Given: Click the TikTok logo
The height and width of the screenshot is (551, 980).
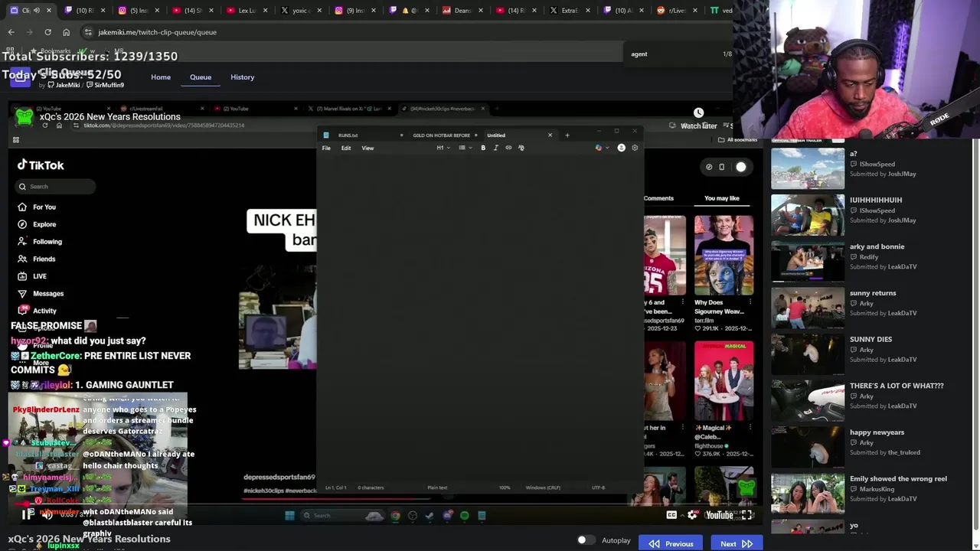Looking at the screenshot, I should coord(41,165).
